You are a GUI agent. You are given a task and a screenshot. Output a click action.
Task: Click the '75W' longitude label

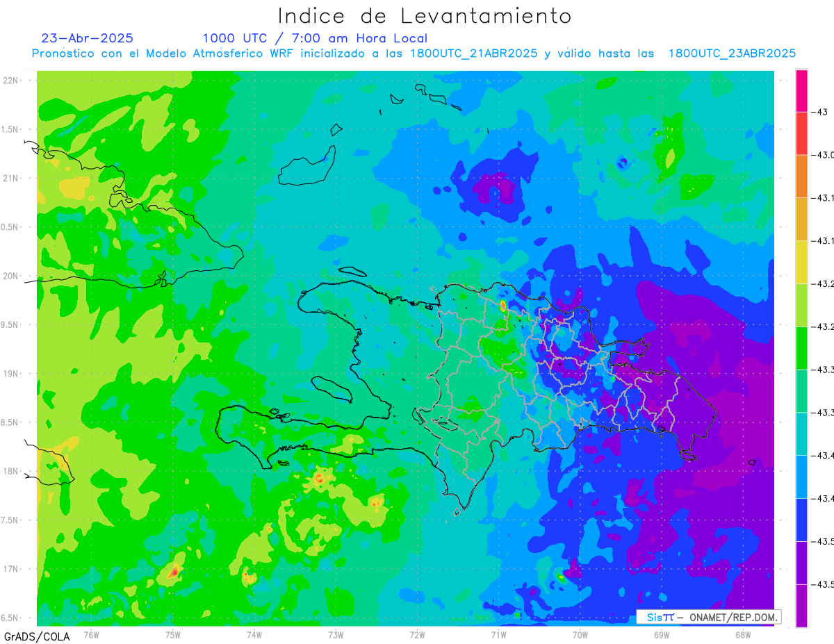click(172, 634)
